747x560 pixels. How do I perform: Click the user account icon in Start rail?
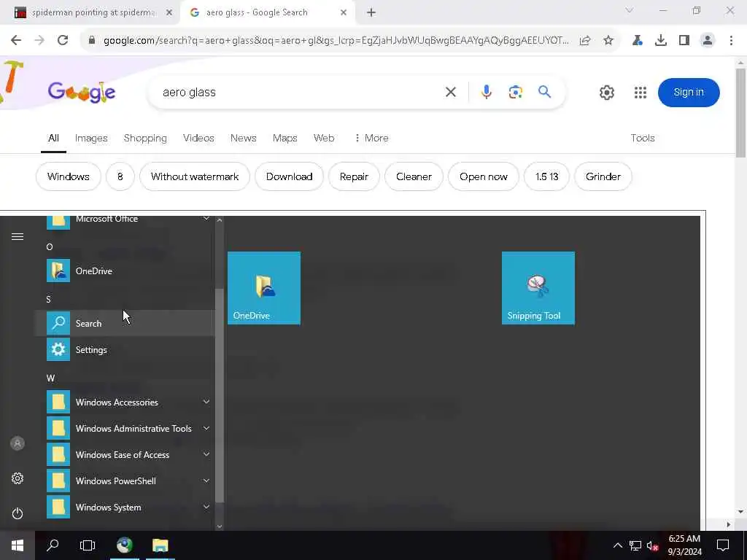18,443
